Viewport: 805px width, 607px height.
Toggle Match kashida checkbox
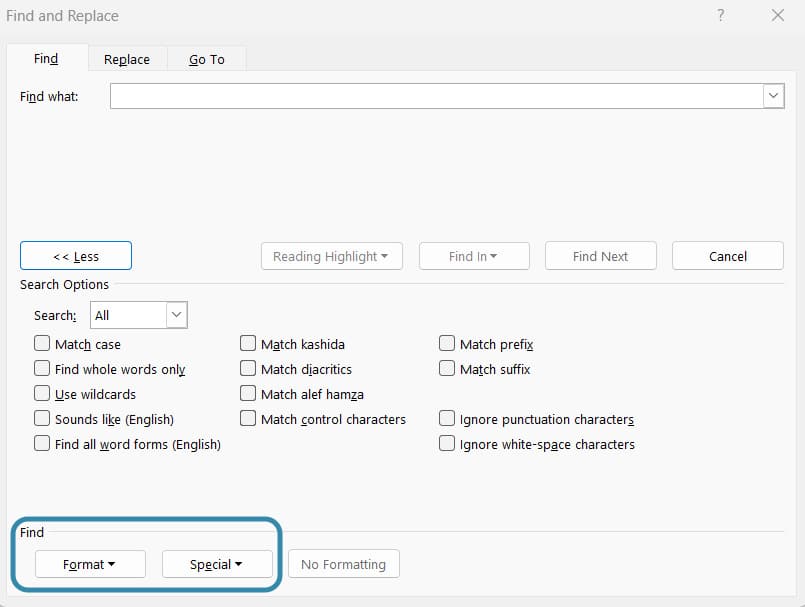click(x=248, y=344)
